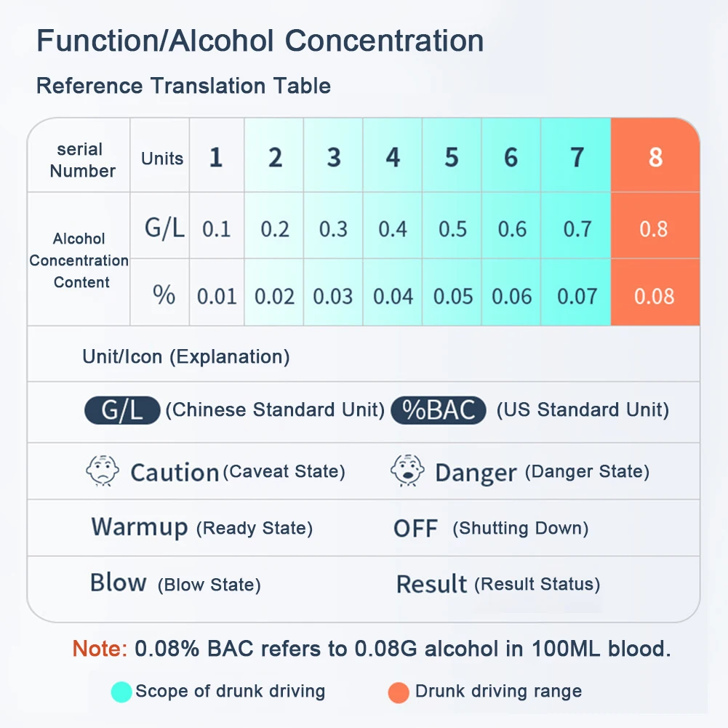
Task: Click the 0.8 G/L orange cell
Action: [654, 229]
